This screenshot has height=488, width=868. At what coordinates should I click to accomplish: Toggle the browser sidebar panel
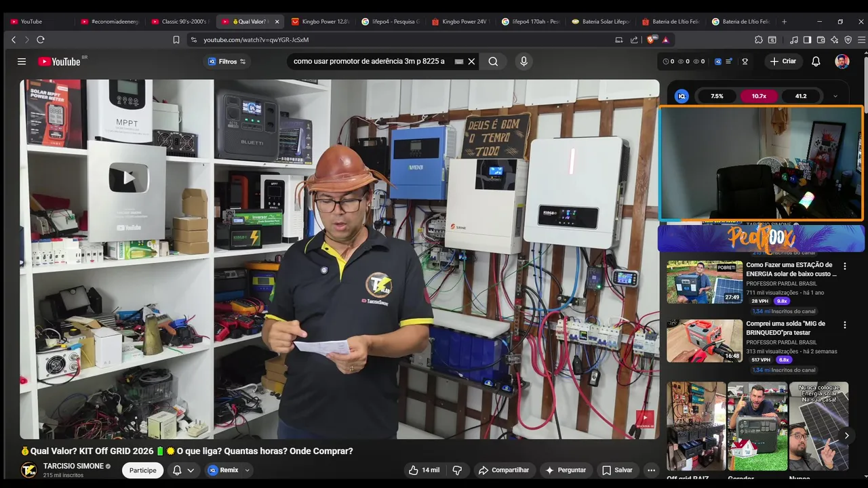[x=807, y=40]
